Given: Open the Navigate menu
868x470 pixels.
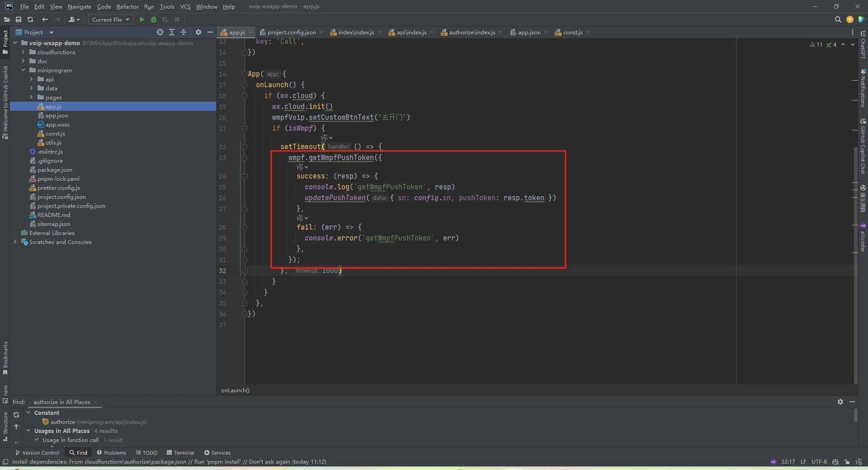Looking at the screenshot, I should (x=80, y=6).
